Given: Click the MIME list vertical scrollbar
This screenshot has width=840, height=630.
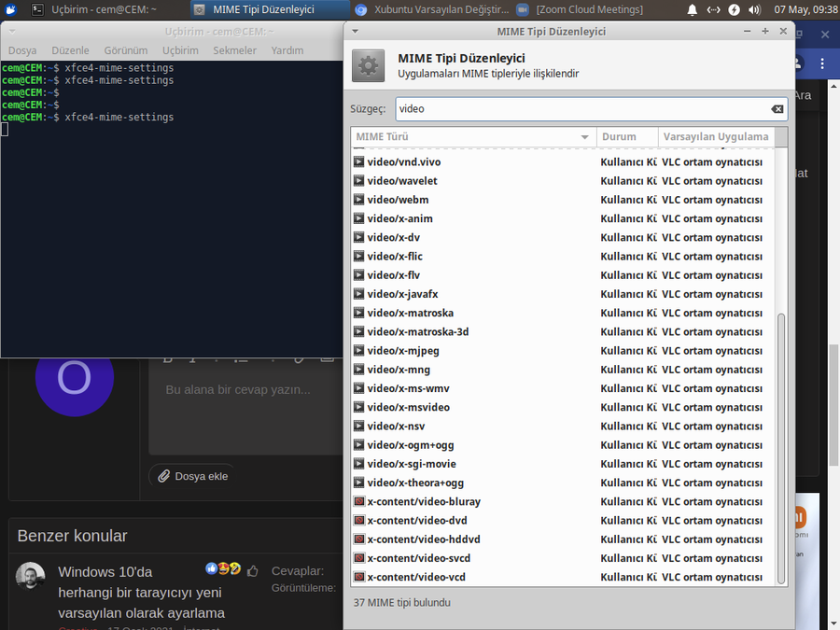Looking at the screenshot, I should coord(781,449).
